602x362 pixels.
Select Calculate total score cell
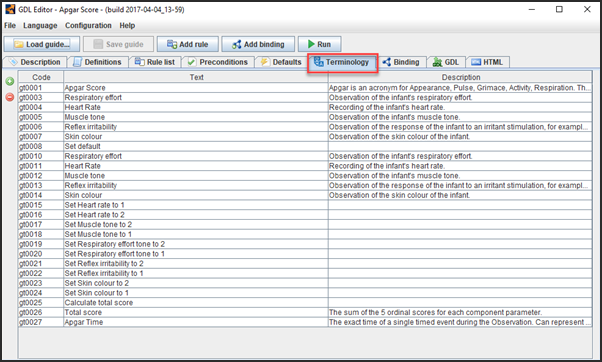pos(196,303)
